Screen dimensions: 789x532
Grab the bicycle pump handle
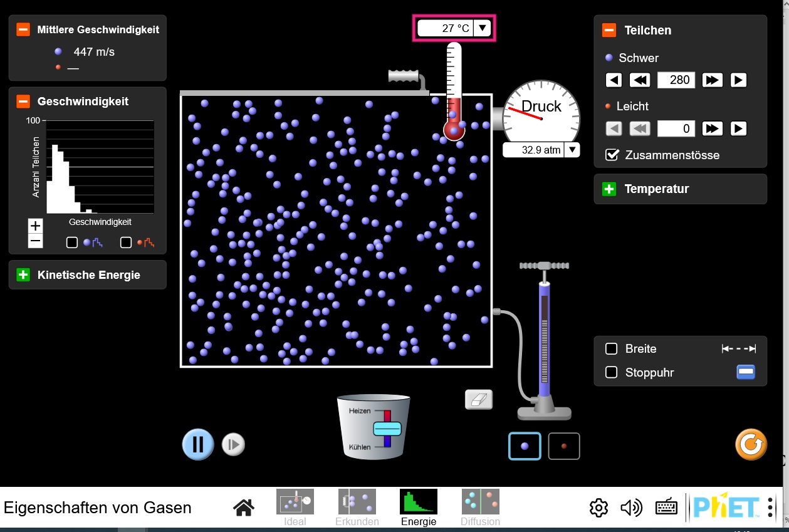pyautogui.click(x=545, y=266)
